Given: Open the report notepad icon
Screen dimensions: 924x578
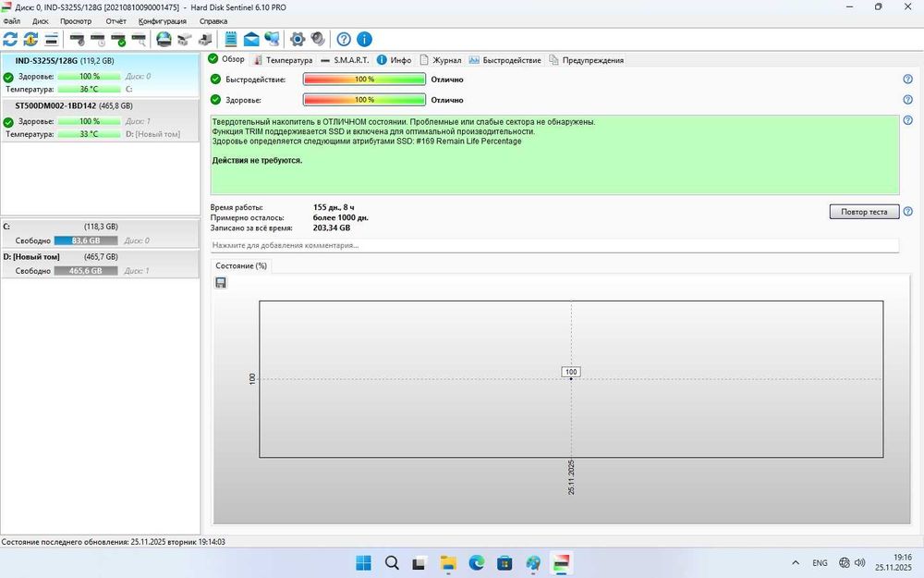Looking at the screenshot, I should tap(230, 40).
